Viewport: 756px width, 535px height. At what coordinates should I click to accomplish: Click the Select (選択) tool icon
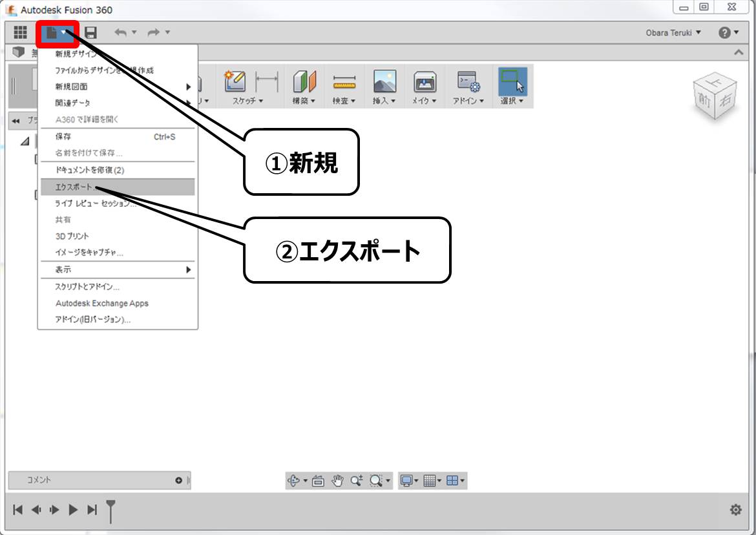coord(512,81)
